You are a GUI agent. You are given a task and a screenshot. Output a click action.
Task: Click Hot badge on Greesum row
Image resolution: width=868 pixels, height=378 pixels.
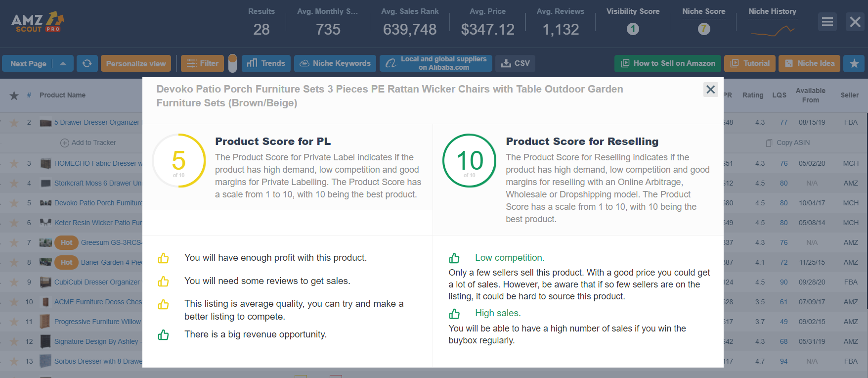tap(67, 242)
